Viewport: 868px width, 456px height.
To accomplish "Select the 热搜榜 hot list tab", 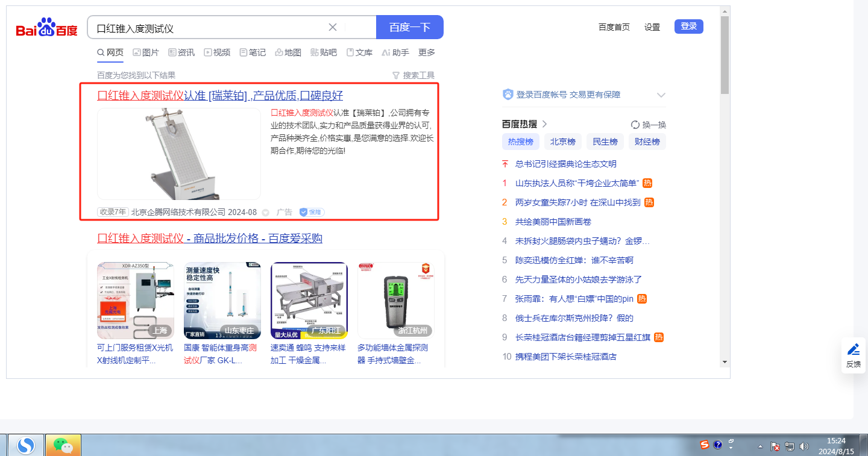I will 521,142.
